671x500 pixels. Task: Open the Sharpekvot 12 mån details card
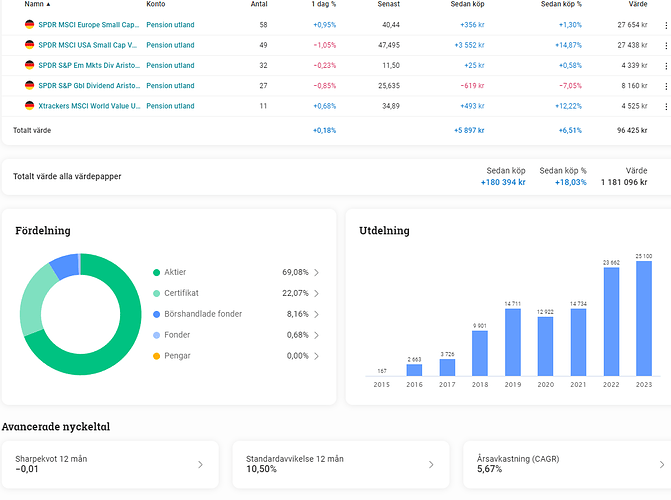pos(110,464)
